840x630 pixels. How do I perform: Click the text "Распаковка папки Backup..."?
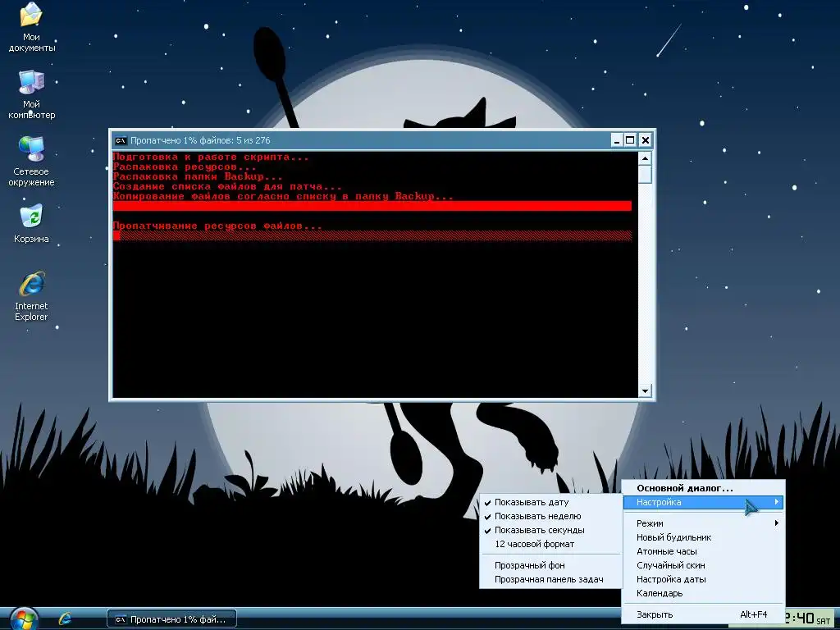(198, 176)
